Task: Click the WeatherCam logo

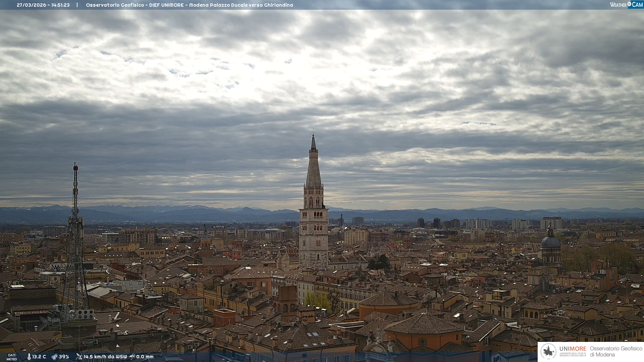Action: pos(626,5)
